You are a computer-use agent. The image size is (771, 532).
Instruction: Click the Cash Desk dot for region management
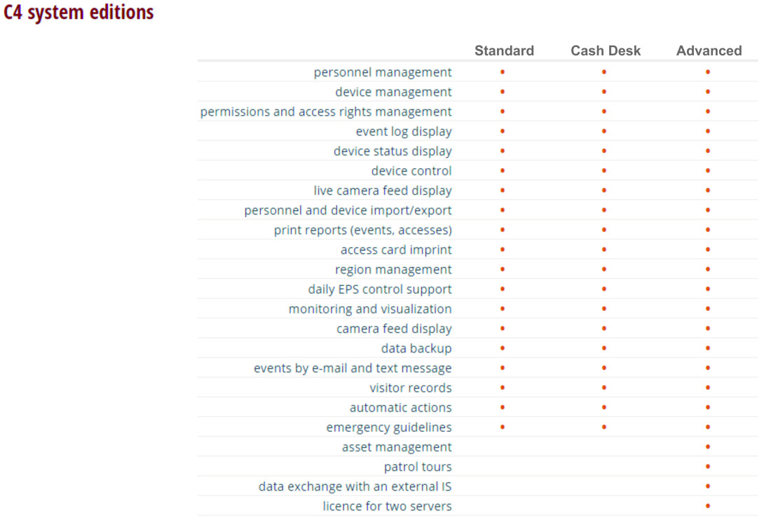[604, 270]
